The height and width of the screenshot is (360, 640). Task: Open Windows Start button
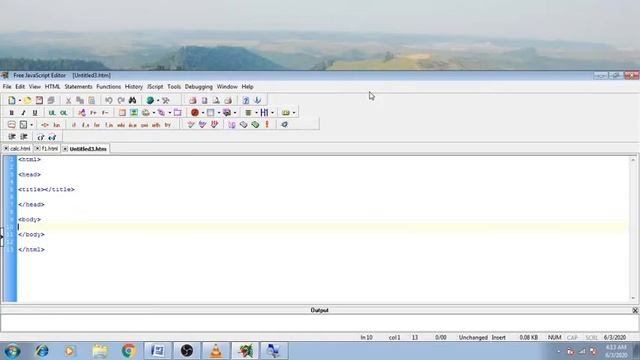[12, 351]
